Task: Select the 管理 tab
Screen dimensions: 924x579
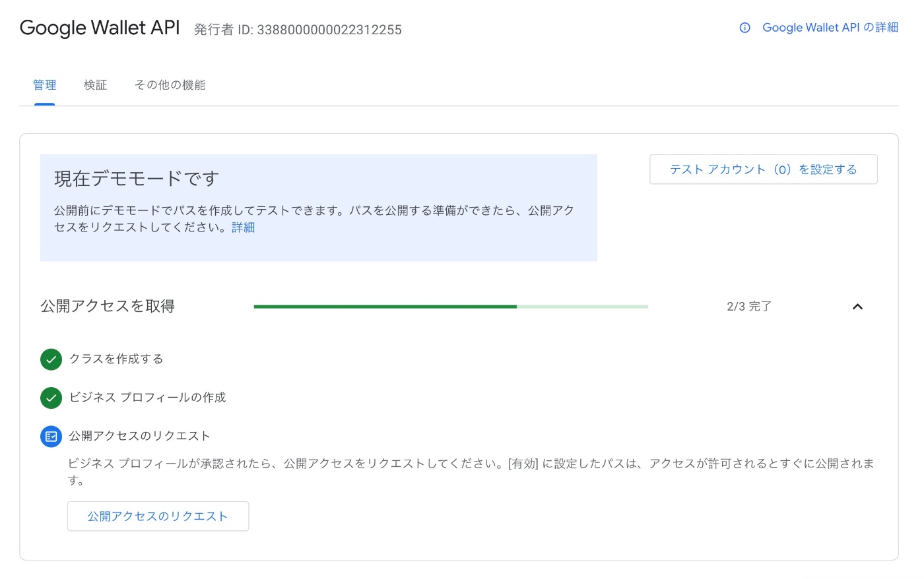Action: coord(44,85)
